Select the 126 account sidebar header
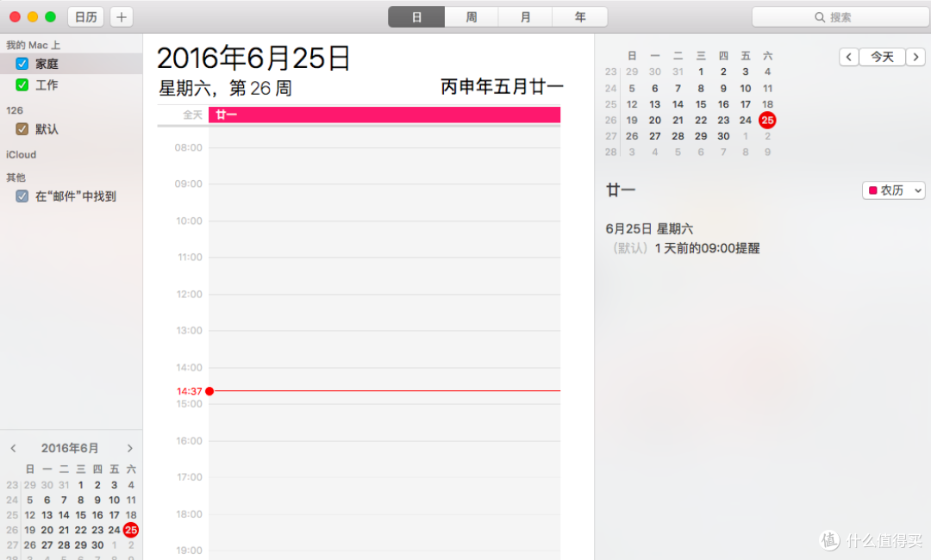Image resolution: width=931 pixels, height=560 pixels. pyautogui.click(x=15, y=110)
